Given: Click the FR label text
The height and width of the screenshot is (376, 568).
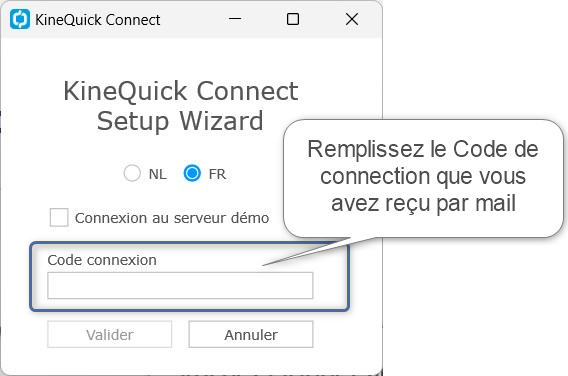Looking at the screenshot, I should pos(217,174).
